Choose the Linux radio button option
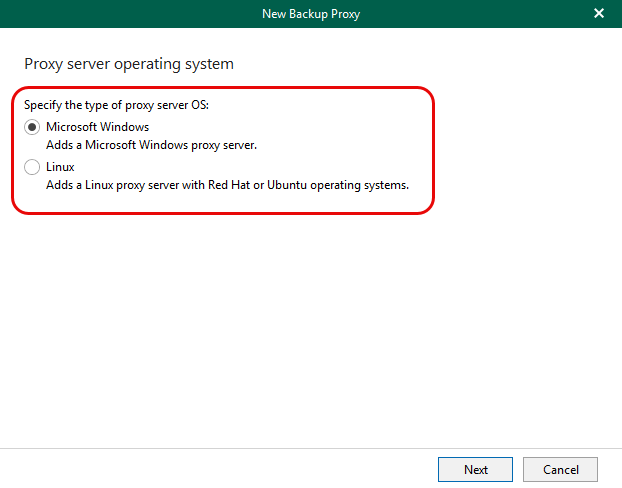622x488 pixels. [x=33, y=167]
